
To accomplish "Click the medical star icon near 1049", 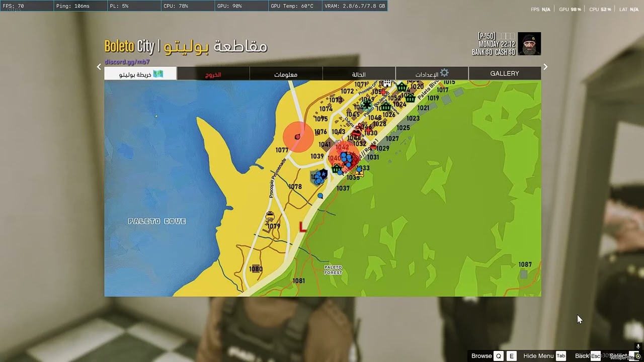I will coord(366,105).
